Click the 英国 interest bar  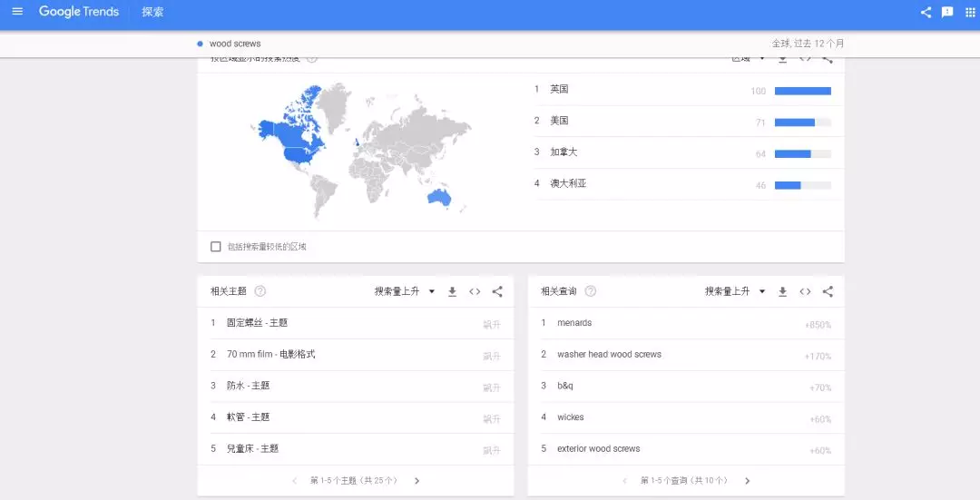802,91
